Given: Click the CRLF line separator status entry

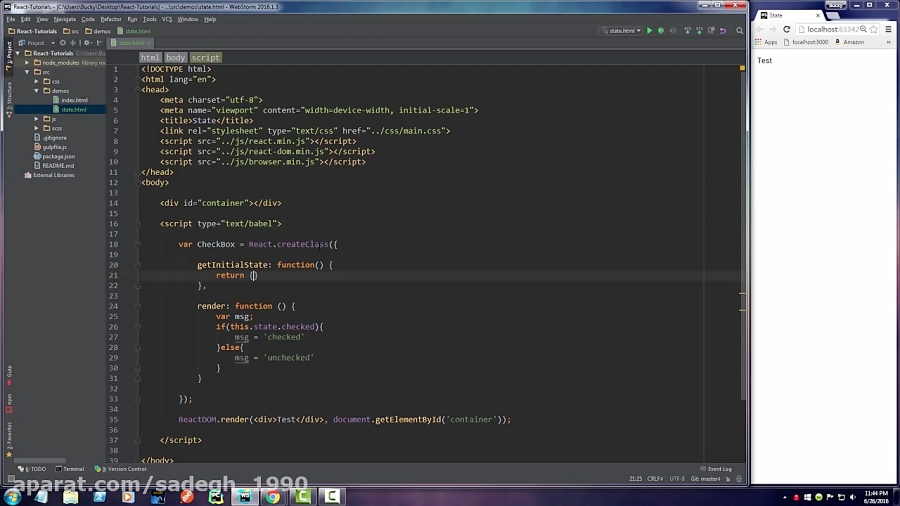Looking at the screenshot, I should click(x=655, y=478).
